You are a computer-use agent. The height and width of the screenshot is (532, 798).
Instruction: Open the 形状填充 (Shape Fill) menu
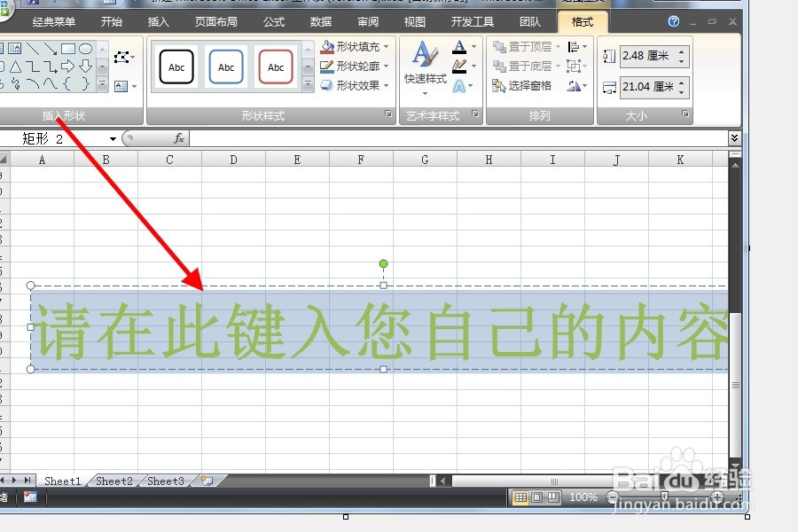tap(353, 47)
